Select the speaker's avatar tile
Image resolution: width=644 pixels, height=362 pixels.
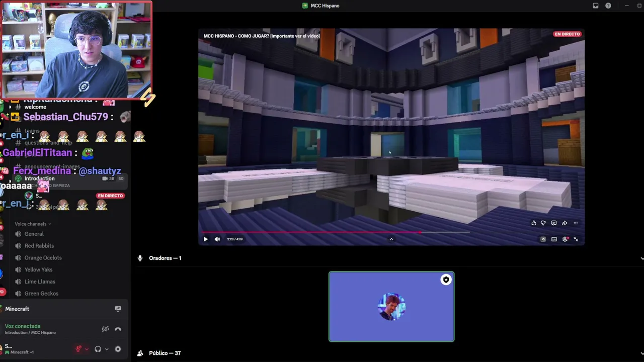click(391, 307)
